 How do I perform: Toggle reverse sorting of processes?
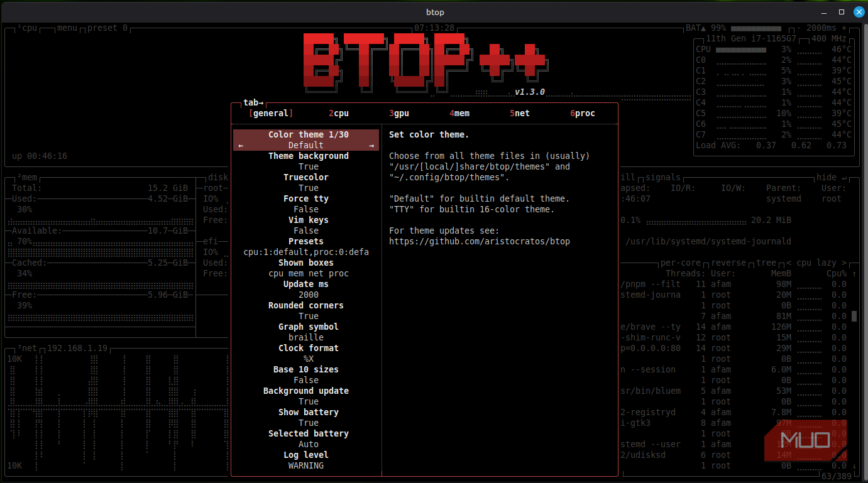coord(728,263)
